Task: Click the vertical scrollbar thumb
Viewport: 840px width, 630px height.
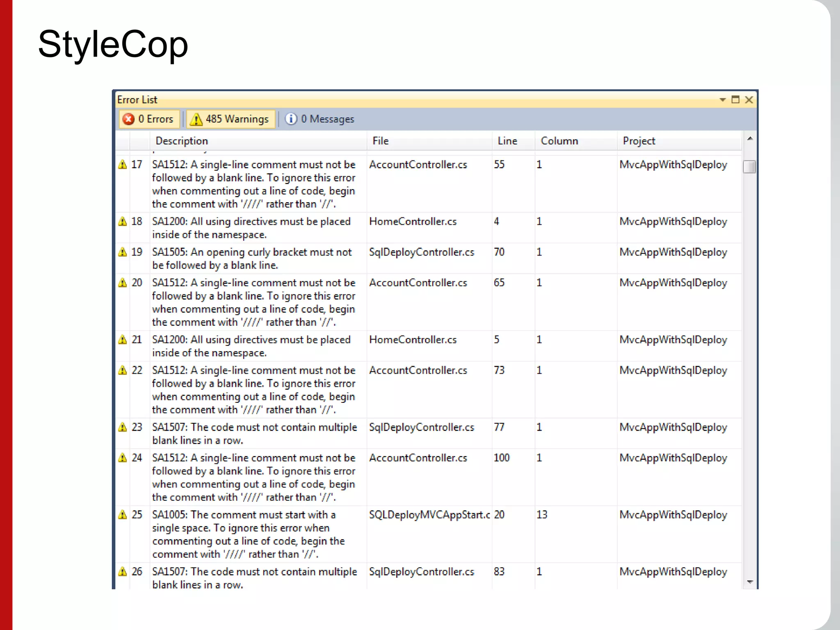Action: click(749, 167)
